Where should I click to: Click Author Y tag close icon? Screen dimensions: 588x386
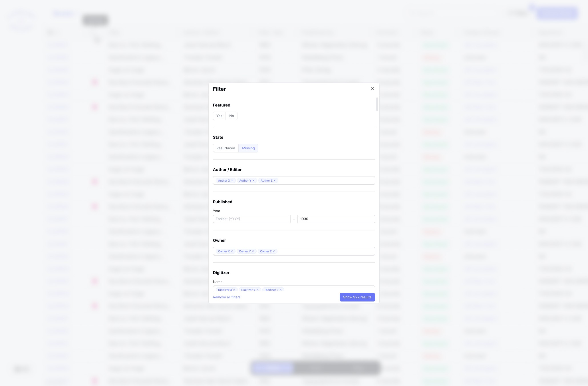pos(253,180)
